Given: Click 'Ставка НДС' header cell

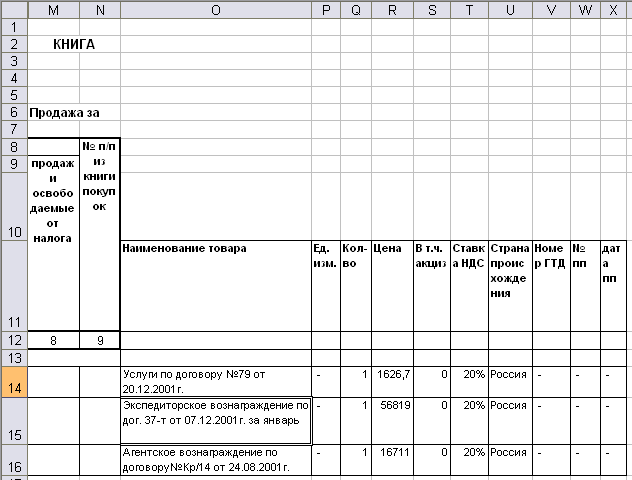Looking at the screenshot, I should click(x=469, y=286).
